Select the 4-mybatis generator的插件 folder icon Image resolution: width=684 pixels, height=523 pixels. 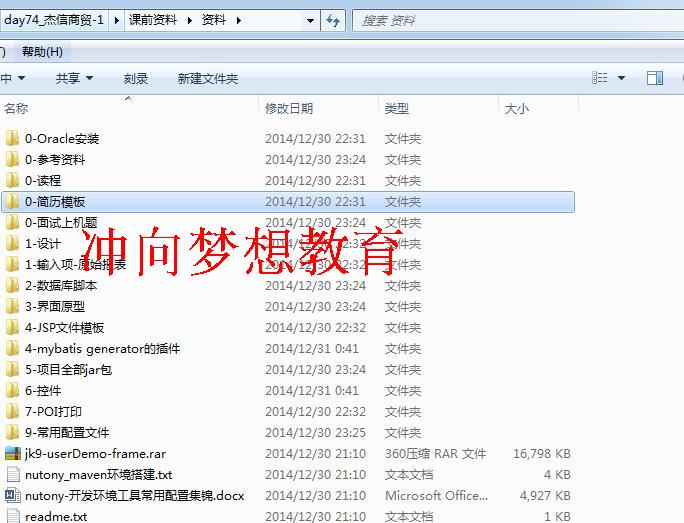pos(13,349)
